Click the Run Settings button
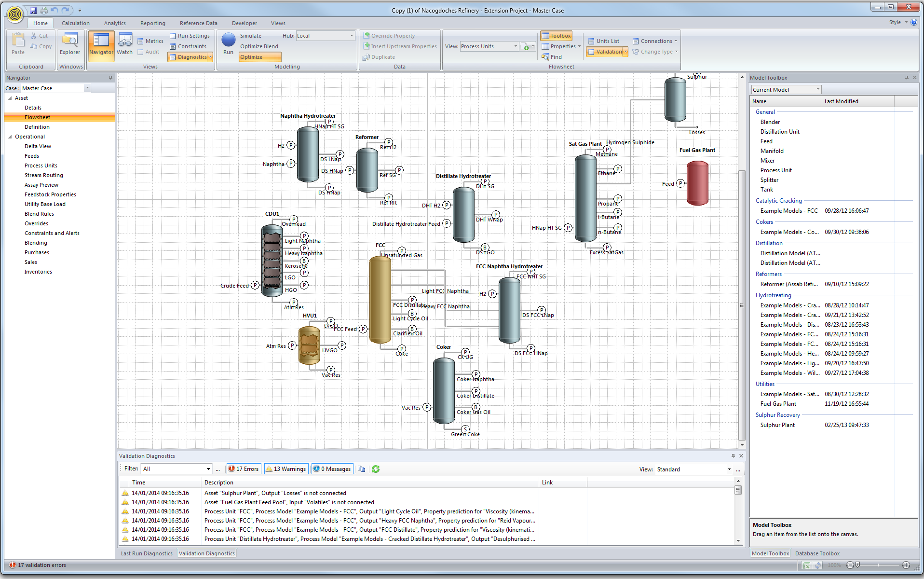 pos(190,35)
